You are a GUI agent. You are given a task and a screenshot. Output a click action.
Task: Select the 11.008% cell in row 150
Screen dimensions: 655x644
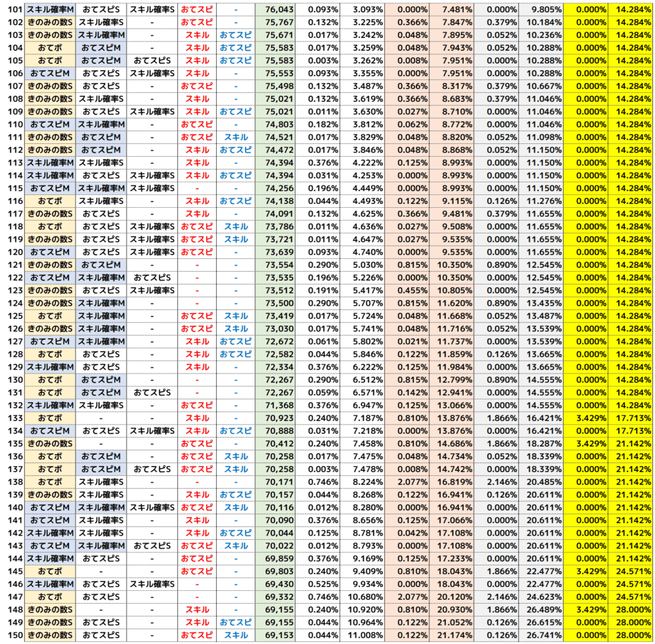coord(363,635)
